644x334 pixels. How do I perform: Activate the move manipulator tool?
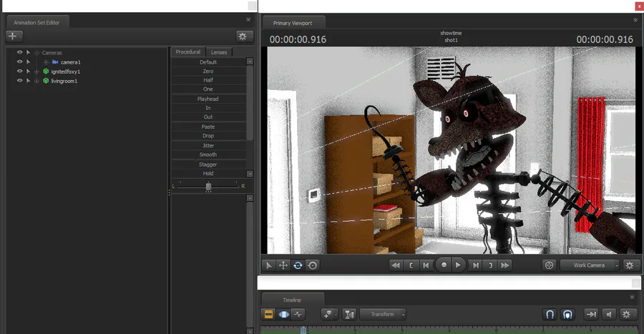pos(283,265)
